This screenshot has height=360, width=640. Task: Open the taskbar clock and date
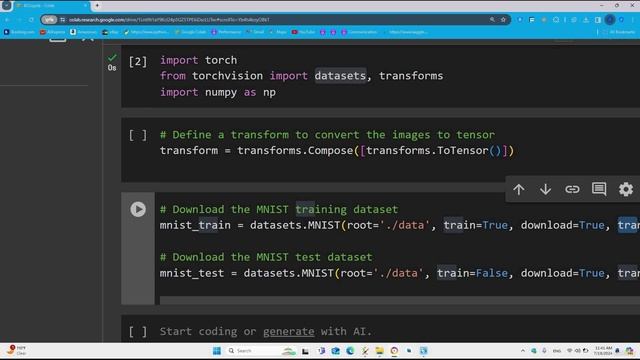pyautogui.click(x=603, y=351)
